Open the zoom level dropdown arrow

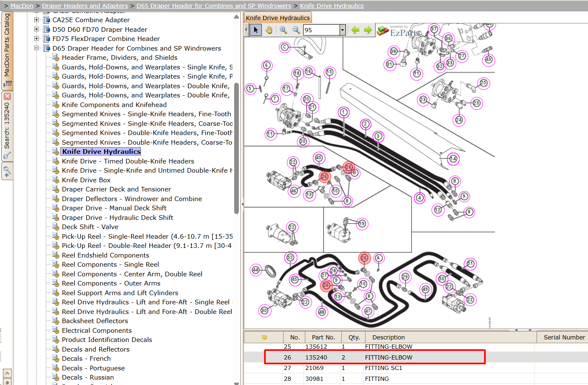coord(343,30)
